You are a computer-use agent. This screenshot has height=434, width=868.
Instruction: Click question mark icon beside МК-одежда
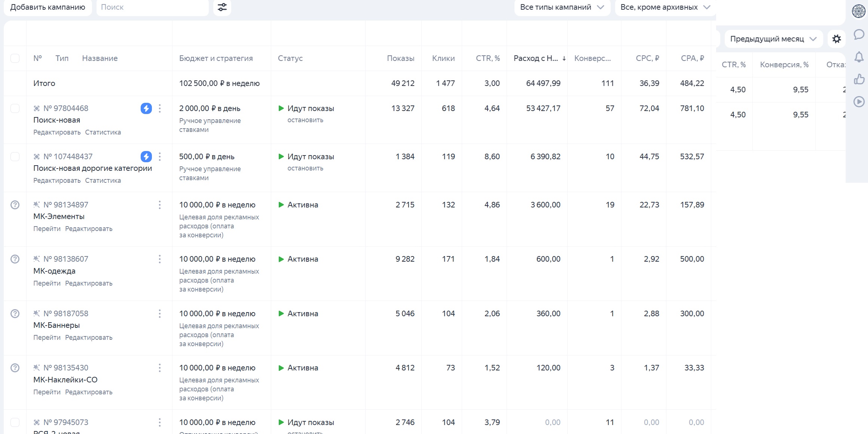(x=15, y=259)
